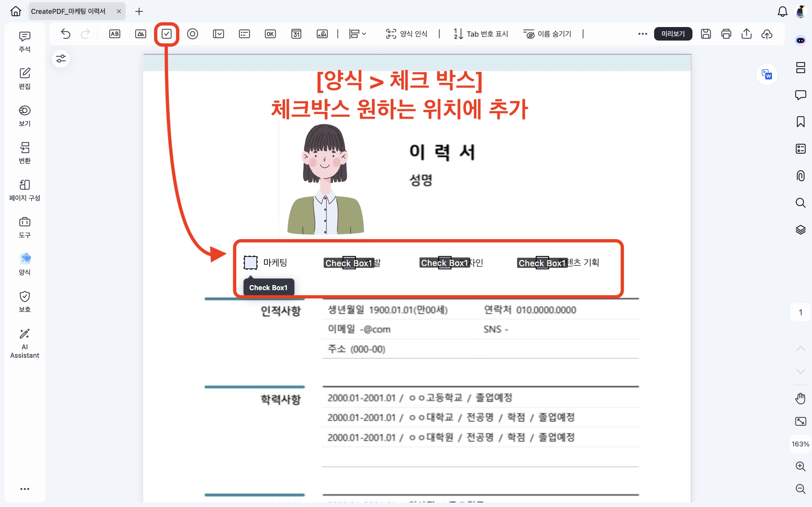
Task: Click the page number 1 field
Action: point(800,313)
